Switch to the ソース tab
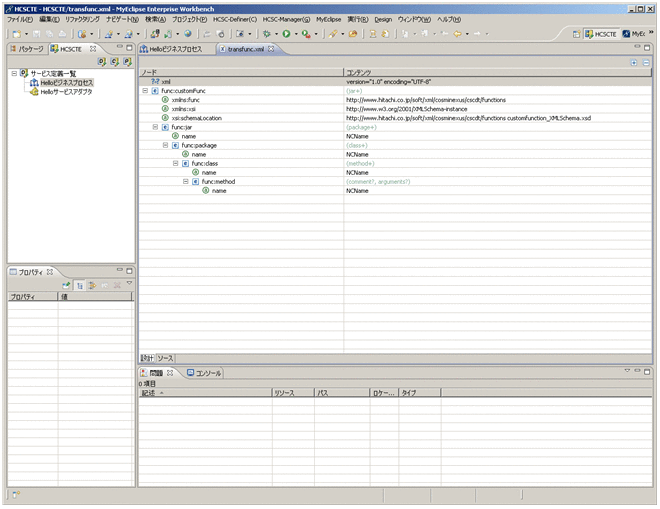 (165, 357)
